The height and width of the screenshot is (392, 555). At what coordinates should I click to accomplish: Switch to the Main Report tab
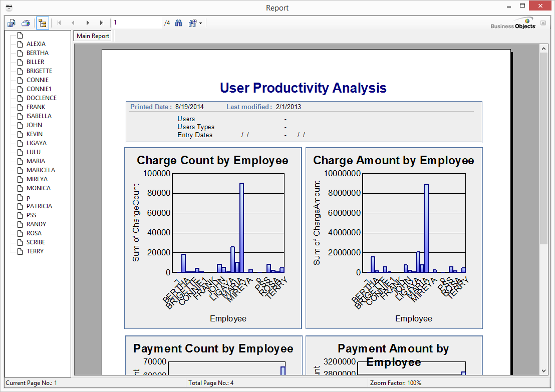(x=93, y=36)
